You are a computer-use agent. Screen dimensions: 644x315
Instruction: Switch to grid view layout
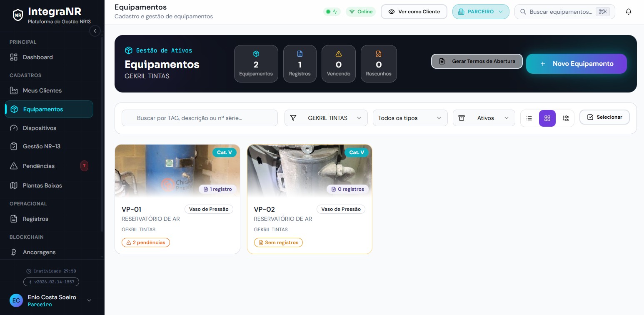point(547,118)
